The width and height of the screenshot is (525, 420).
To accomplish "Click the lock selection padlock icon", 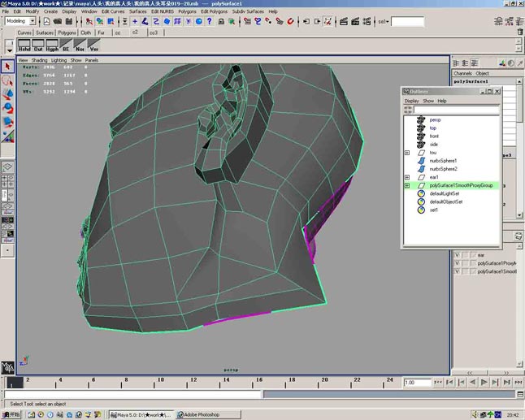I will click(221, 21).
